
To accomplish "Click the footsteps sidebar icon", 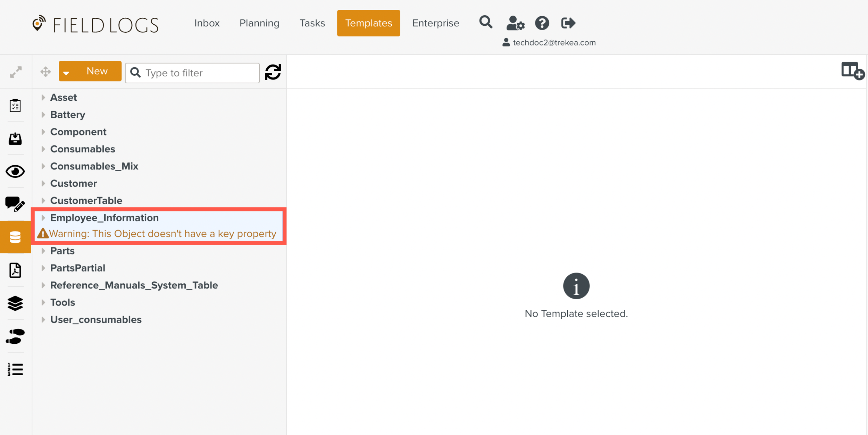I will (15, 336).
